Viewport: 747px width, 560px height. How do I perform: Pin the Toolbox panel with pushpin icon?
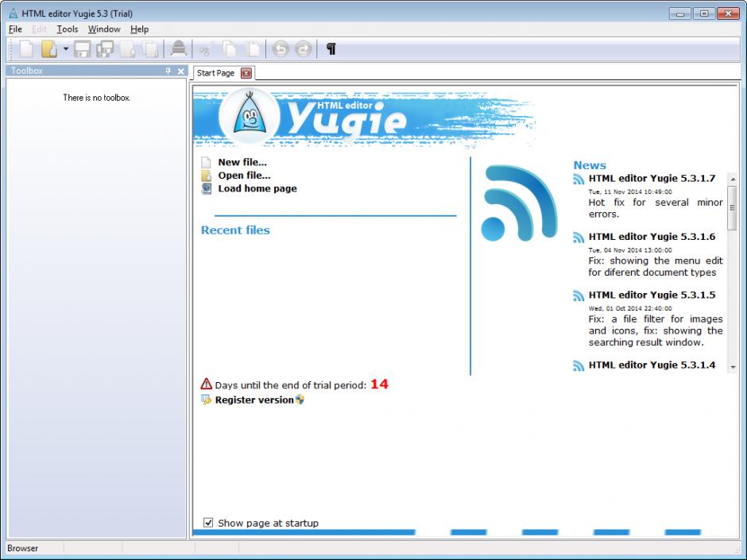pos(168,71)
